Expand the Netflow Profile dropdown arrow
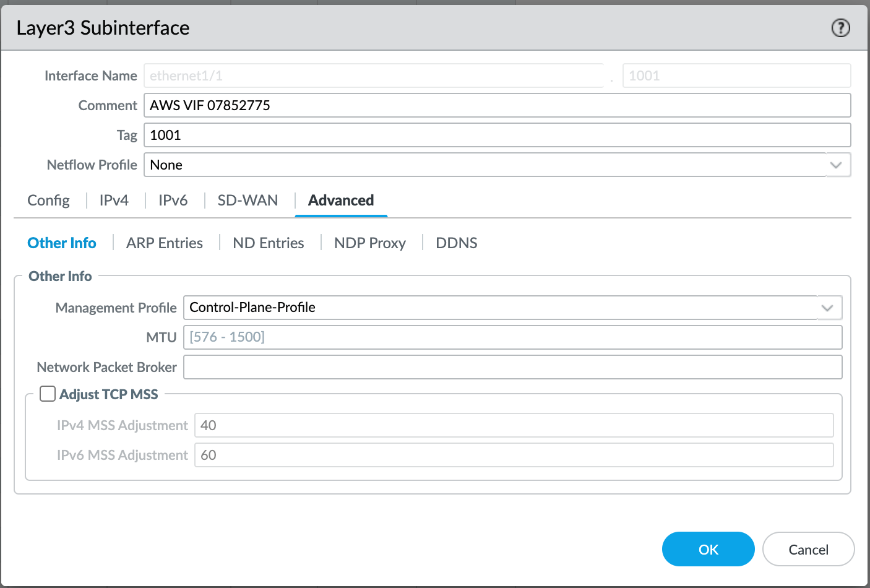The width and height of the screenshot is (870, 588). pyautogui.click(x=836, y=165)
